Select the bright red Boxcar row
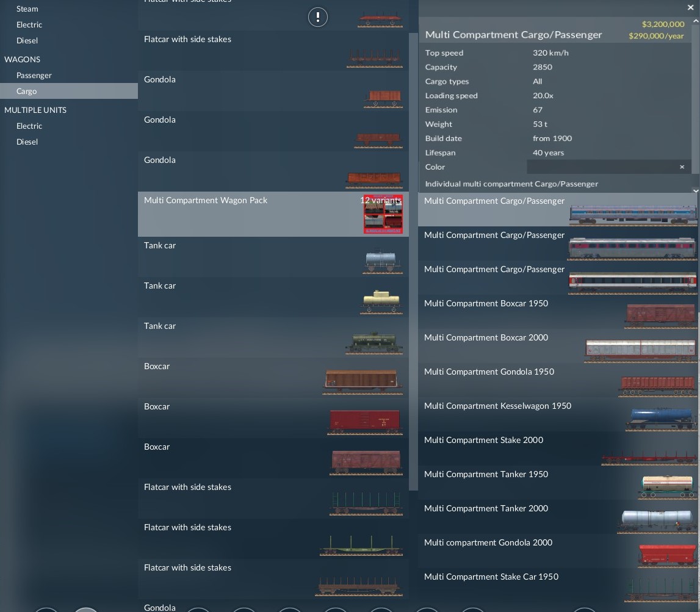 click(273, 418)
